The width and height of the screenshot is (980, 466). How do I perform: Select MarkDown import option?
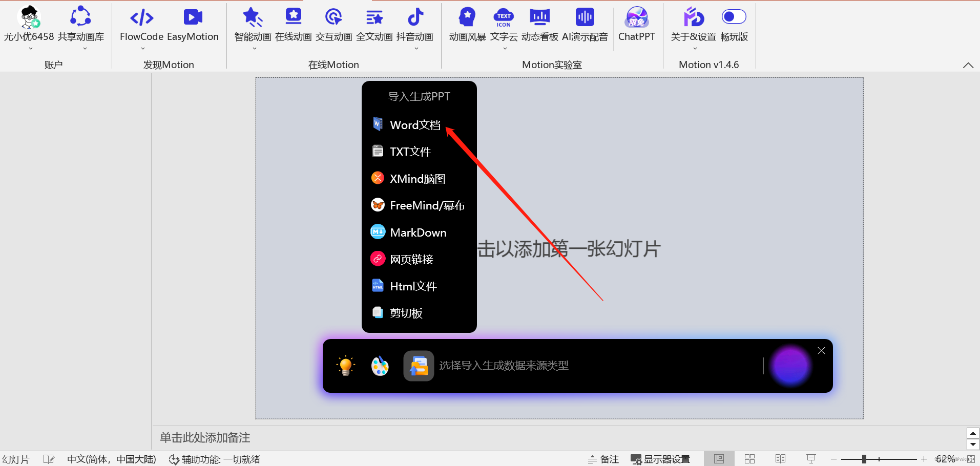coord(419,232)
